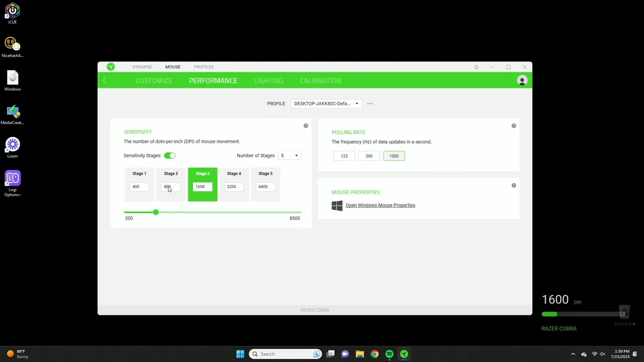Select Stage 4 sensitivity stage
This screenshot has width=644, height=362.
(234, 174)
